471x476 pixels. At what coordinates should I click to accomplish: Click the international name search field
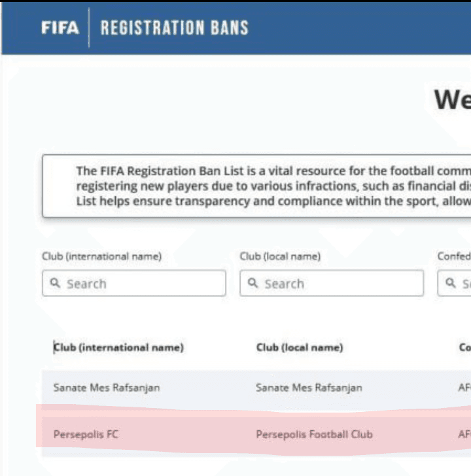click(134, 283)
